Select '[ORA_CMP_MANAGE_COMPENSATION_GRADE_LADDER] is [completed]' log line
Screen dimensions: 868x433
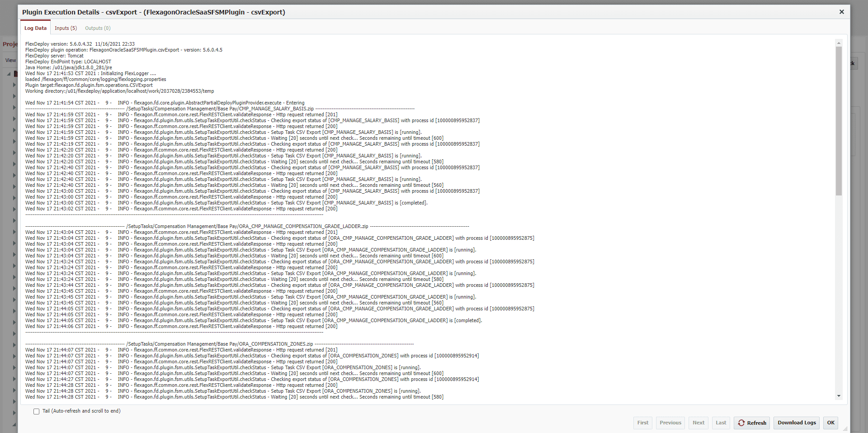tap(254, 320)
